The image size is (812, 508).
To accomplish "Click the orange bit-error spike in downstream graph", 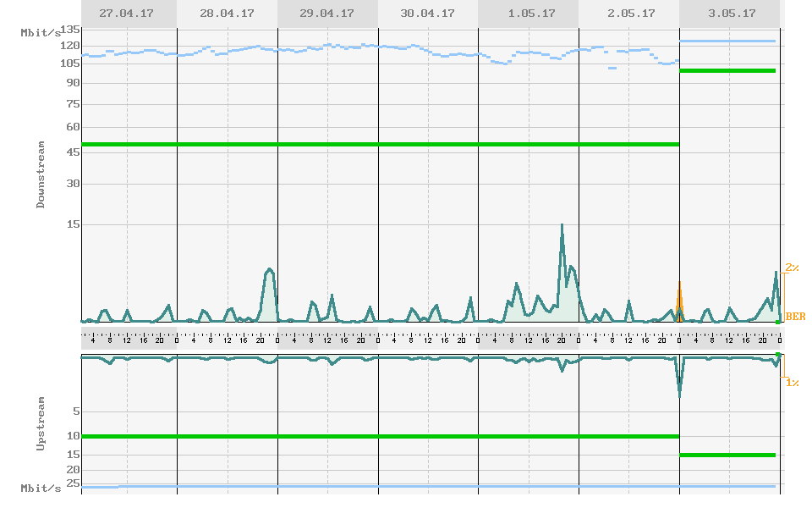I will 679,296.
